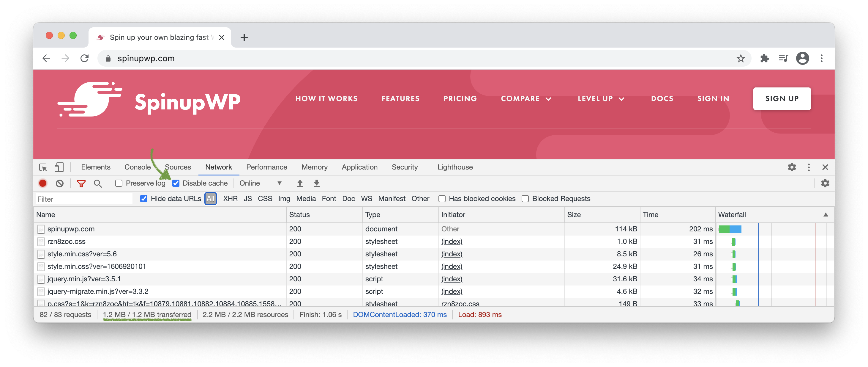Close the SpinupWP browser tab
This screenshot has height=367, width=868.
[x=221, y=37]
